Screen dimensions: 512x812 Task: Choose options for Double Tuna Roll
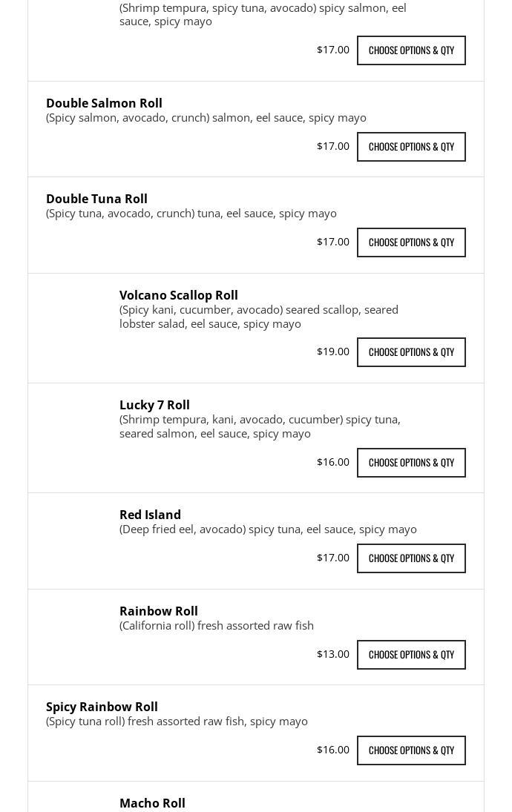[x=411, y=242]
